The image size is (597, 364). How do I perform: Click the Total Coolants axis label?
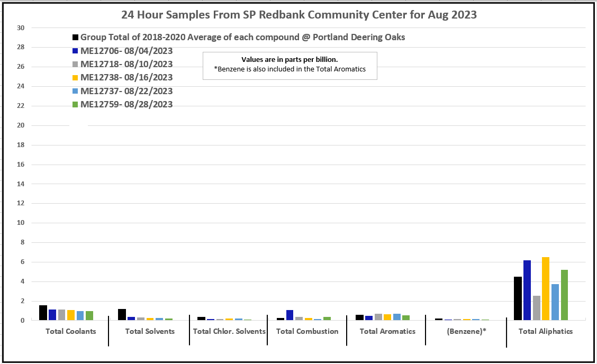tap(71, 331)
